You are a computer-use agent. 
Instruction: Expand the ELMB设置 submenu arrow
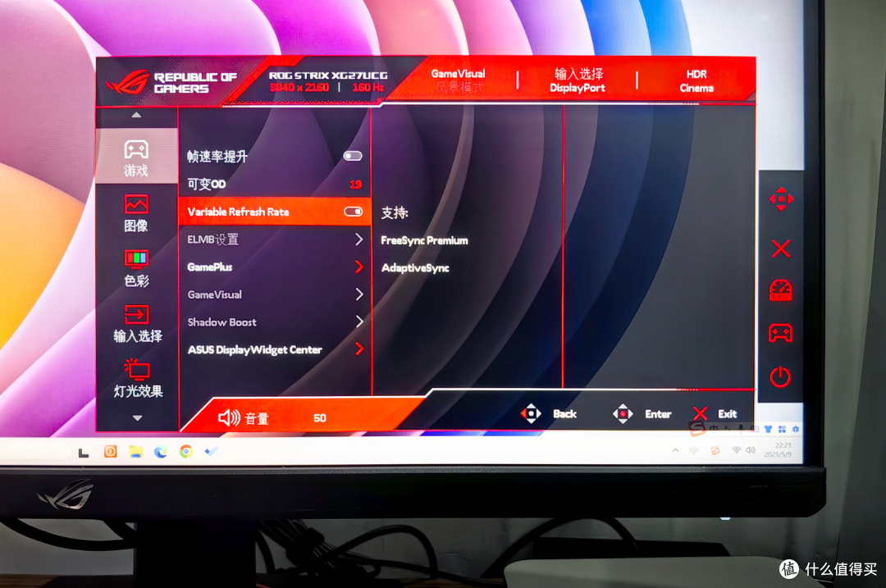point(359,239)
